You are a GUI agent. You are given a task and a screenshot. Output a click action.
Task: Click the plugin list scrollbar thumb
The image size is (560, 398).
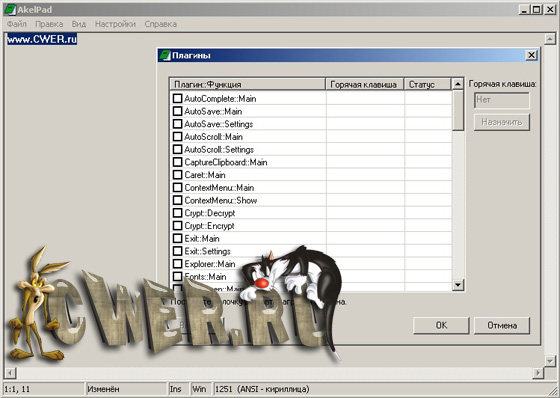click(x=458, y=110)
